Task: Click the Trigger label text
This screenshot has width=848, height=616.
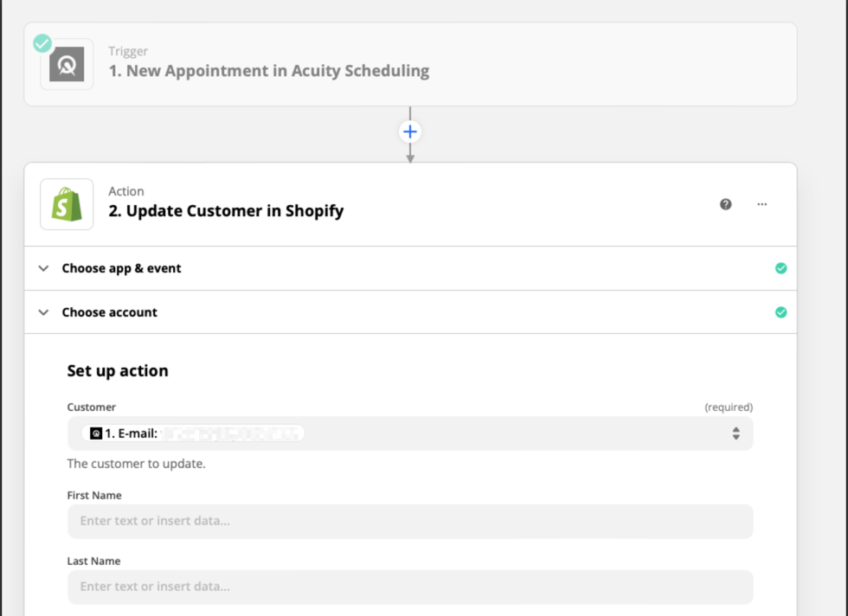Action: (128, 51)
